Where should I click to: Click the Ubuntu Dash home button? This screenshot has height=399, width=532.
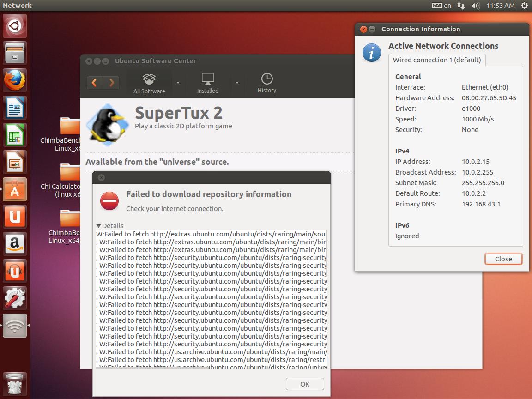coord(15,26)
